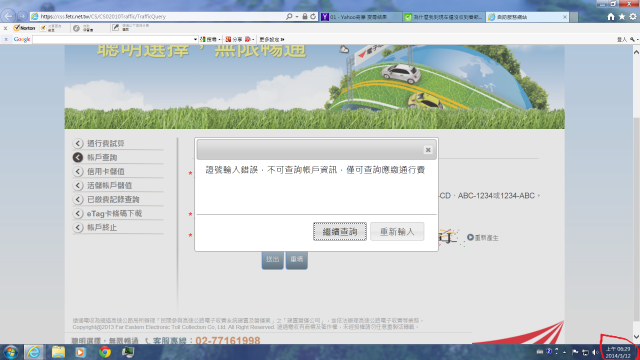Click the Norton toolbar logo
640x360 pixels.
click(24, 28)
